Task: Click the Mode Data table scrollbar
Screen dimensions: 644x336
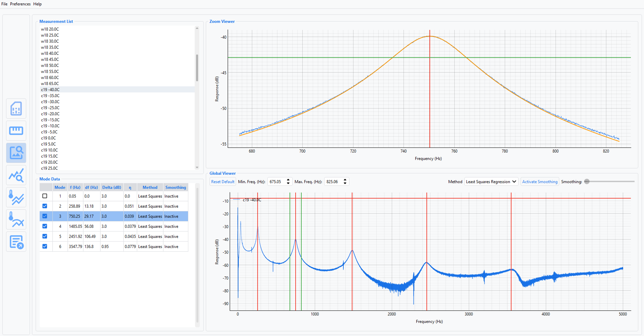Action: pos(197,255)
